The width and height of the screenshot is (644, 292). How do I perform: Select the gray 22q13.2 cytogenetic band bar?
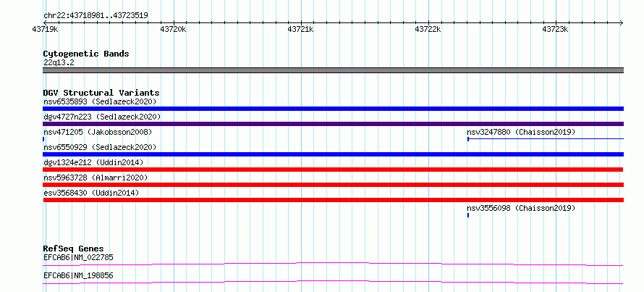coord(333,70)
